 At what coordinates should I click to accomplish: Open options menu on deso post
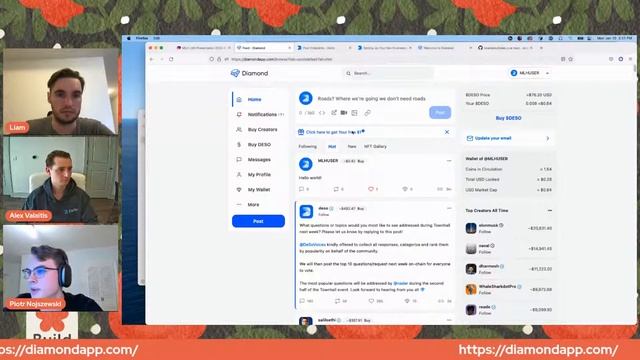click(x=449, y=209)
